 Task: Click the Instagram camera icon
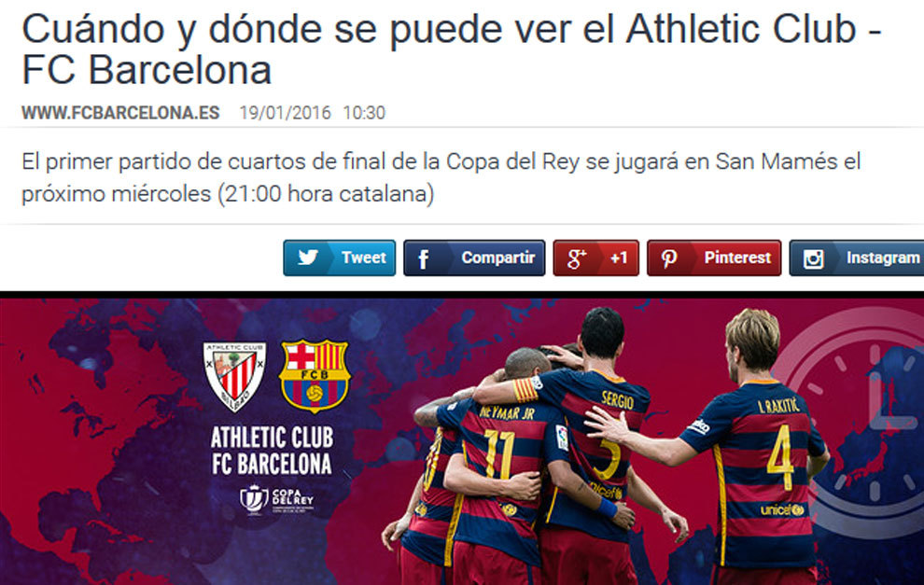click(813, 258)
